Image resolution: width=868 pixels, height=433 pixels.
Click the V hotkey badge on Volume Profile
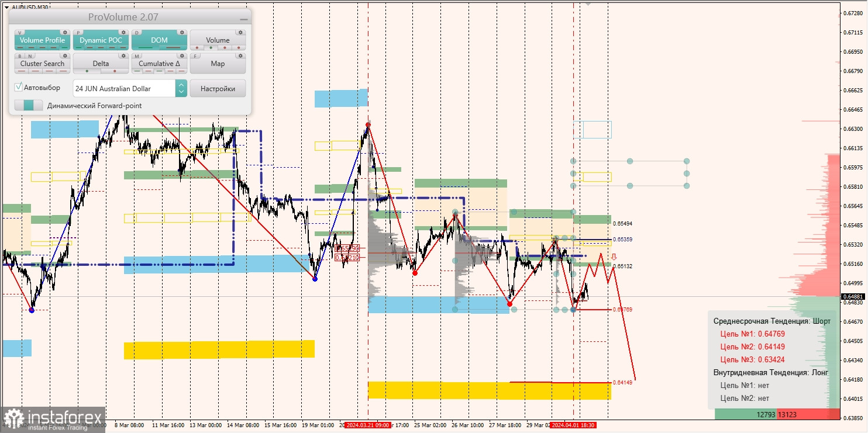[x=20, y=33]
